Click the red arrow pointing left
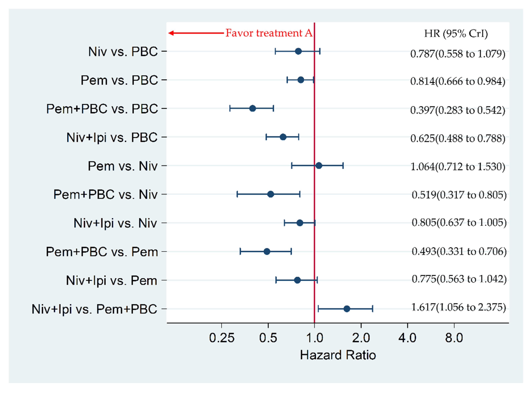Viewport: 532px width, 394px height. (x=195, y=33)
